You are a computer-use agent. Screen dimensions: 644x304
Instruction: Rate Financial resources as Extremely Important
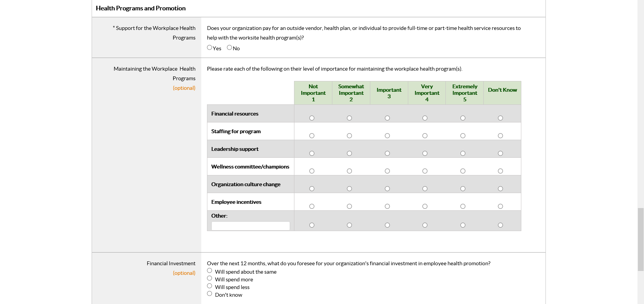[463, 118]
